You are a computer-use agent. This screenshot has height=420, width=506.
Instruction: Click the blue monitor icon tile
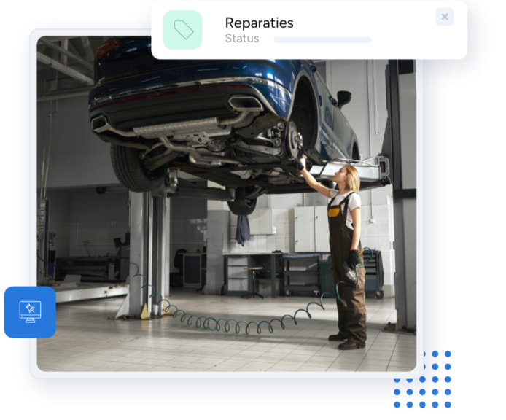point(30,312)
